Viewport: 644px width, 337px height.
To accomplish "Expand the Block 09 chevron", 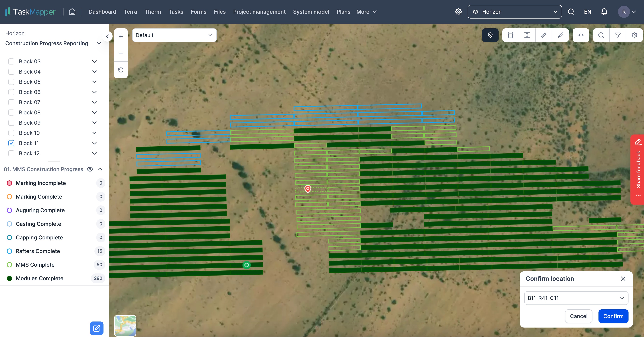I will pos(94,123).
